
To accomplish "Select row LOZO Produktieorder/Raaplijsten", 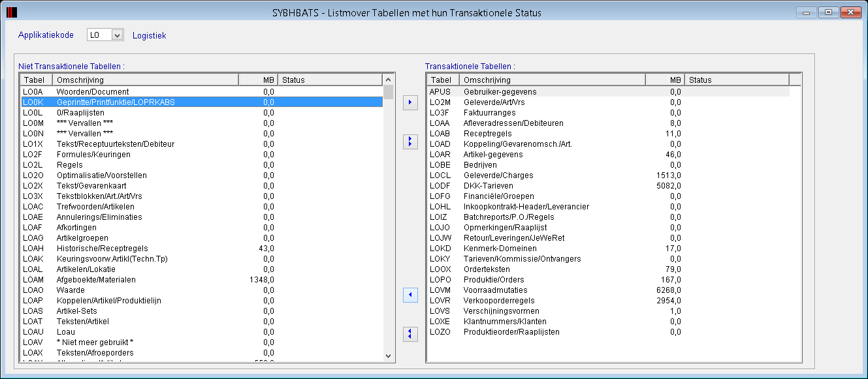I will [608, 331].
